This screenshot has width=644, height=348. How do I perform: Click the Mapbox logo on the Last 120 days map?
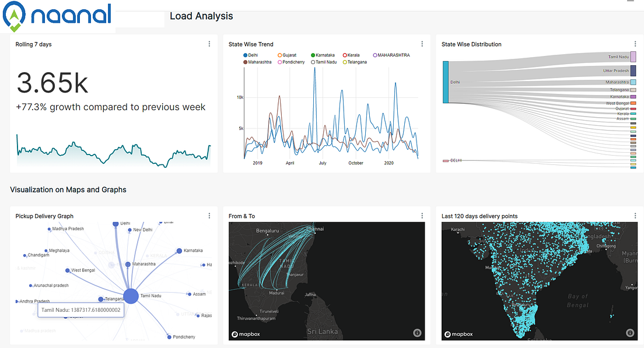tap(460, 333)
